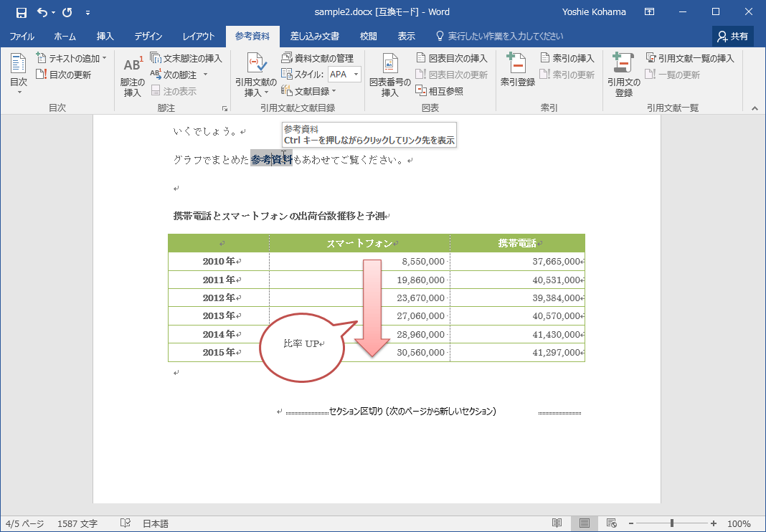
Task: Click the スマートフォン table header
Action: (x=359, y=243)
